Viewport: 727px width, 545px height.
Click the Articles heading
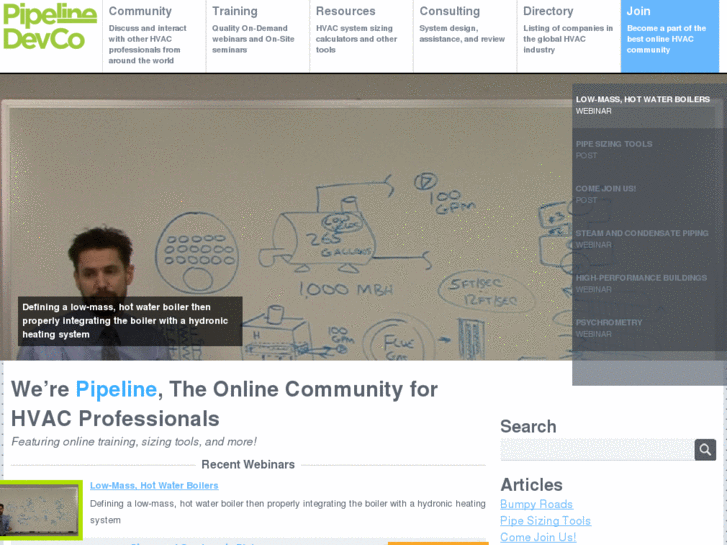[x=531, y=485]
